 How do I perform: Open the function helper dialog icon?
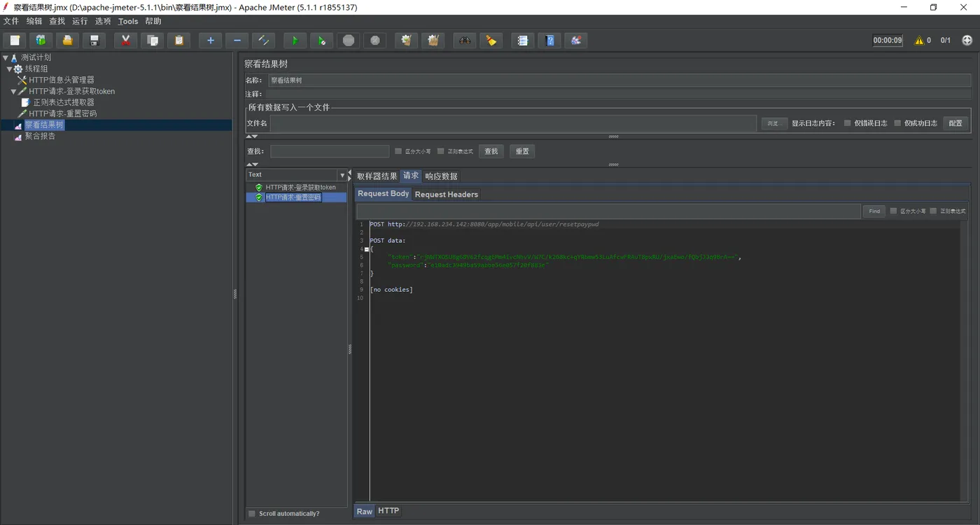[x=523, y=40]
